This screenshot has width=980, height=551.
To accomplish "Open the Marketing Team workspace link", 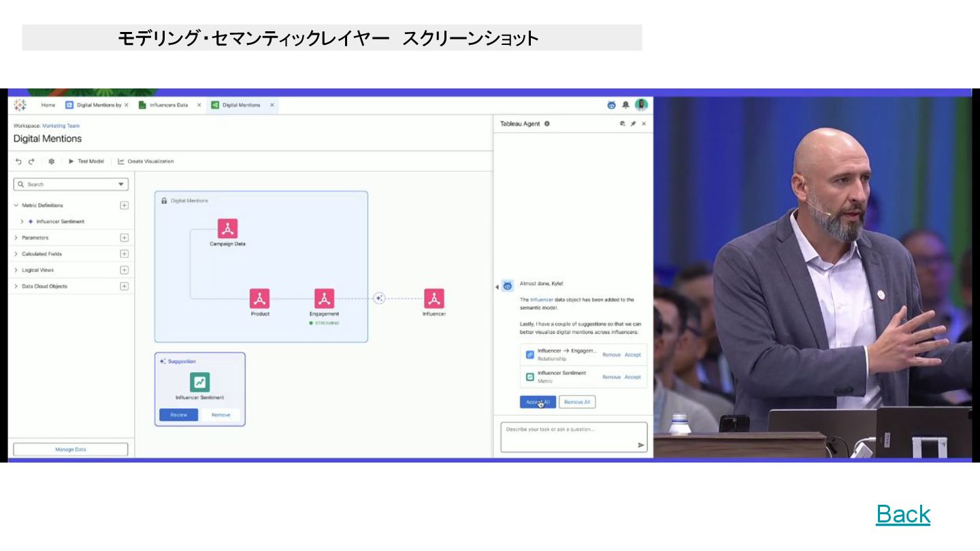I will pyautogui.click(x=61, y=126).
